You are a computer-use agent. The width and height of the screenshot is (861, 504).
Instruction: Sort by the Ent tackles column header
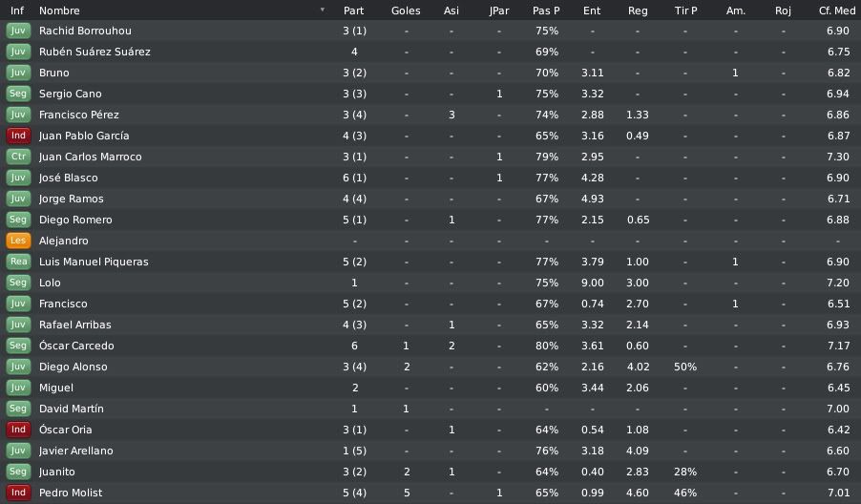pyautogui.click(x=592, y=10)
